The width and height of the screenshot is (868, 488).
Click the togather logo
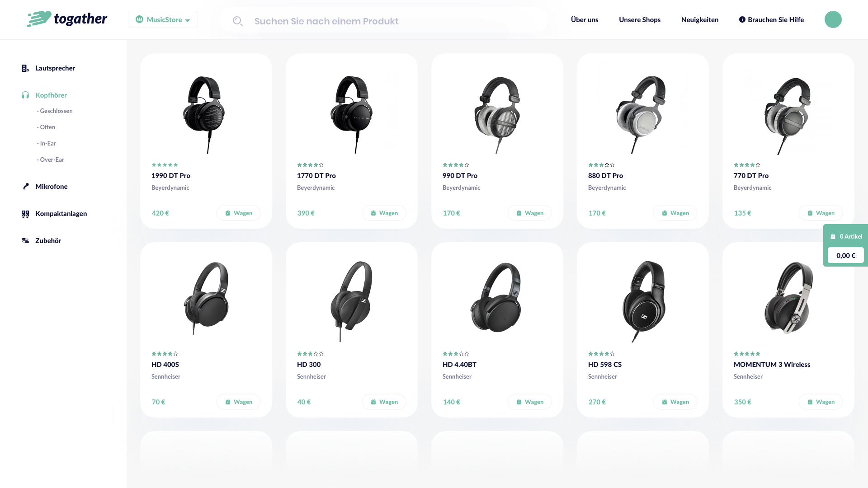coord(67,19)
